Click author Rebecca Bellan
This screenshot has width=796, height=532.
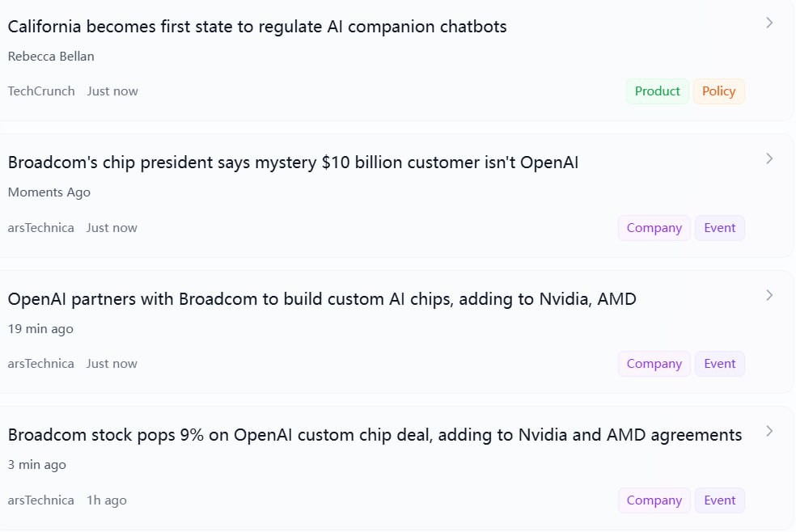pyautogui.click(x=51, y=56)
